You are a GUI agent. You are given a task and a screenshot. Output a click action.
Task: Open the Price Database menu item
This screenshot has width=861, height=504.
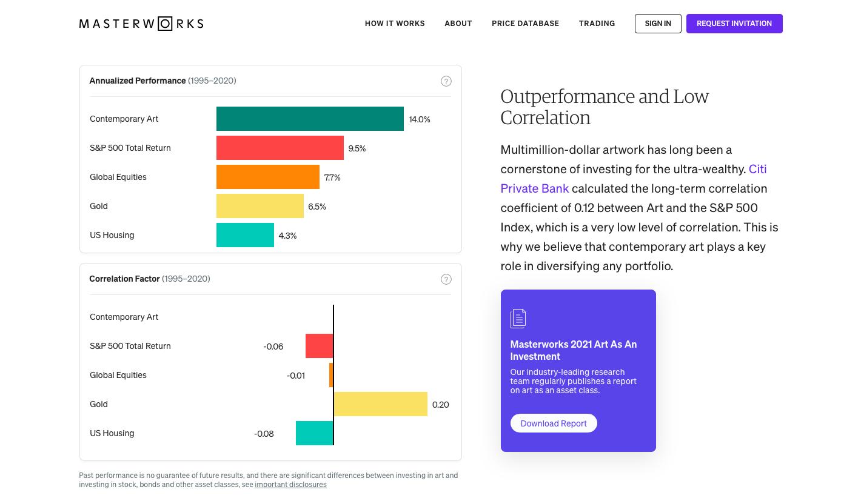coord(525,24)
